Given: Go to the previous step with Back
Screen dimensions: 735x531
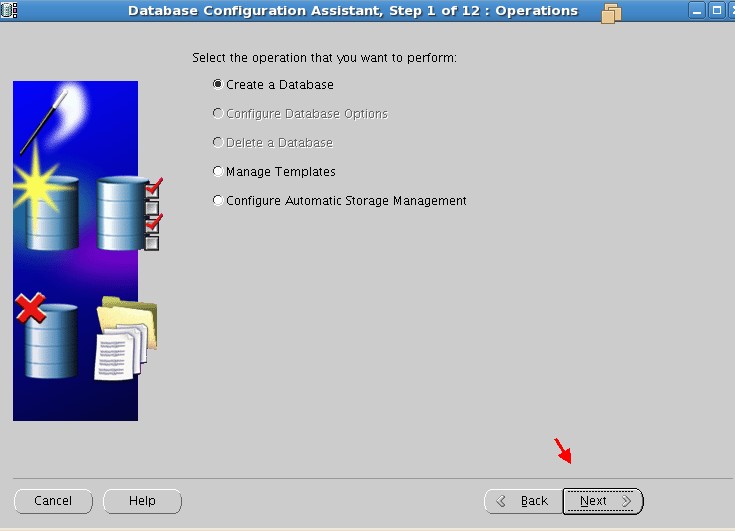Looking at the screenshot, I should pos(524,501).
